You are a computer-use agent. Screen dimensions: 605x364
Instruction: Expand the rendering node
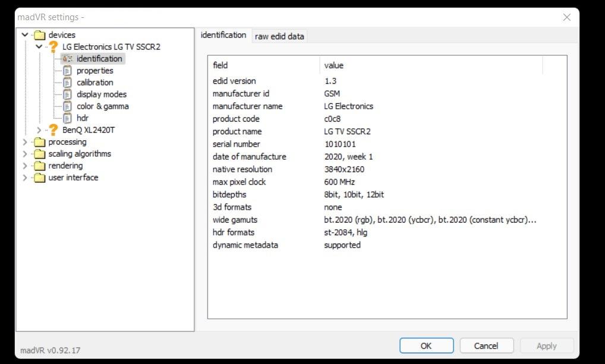tap(25, 166)
